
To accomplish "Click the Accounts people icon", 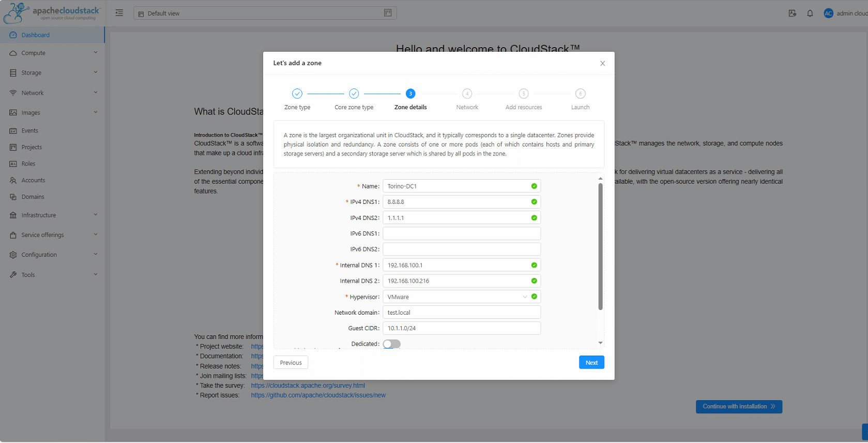I will pyautogui.click(x=13, y=181).
